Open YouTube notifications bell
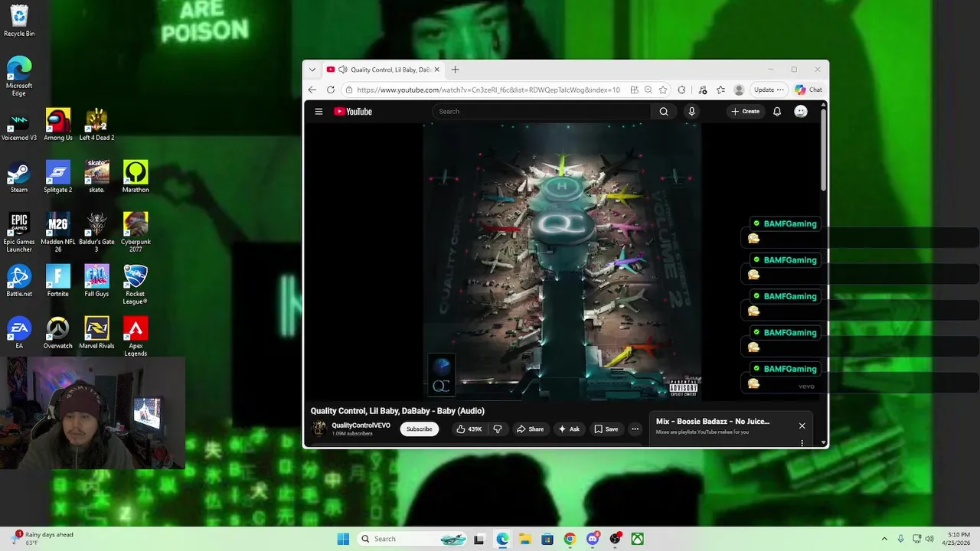The width and height of the screenshot is (980, 551). (777, 112)
